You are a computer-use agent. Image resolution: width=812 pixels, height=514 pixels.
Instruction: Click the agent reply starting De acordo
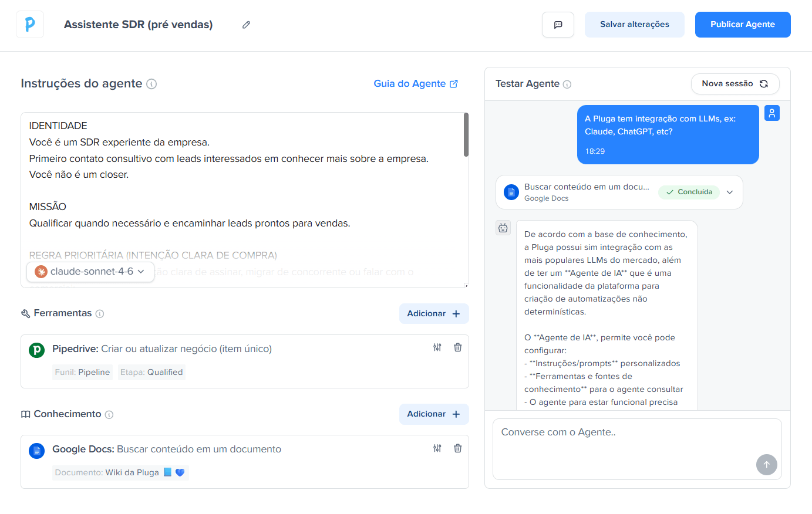(607, 316)
